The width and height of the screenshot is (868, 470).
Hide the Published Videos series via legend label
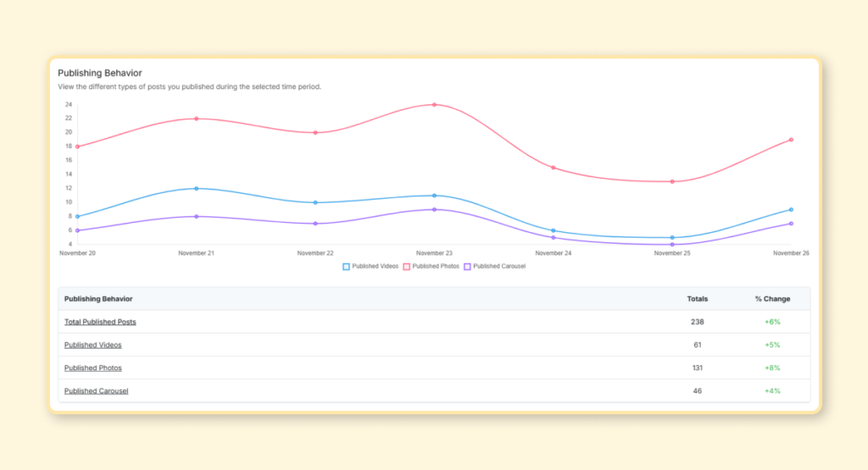(375, 266)
